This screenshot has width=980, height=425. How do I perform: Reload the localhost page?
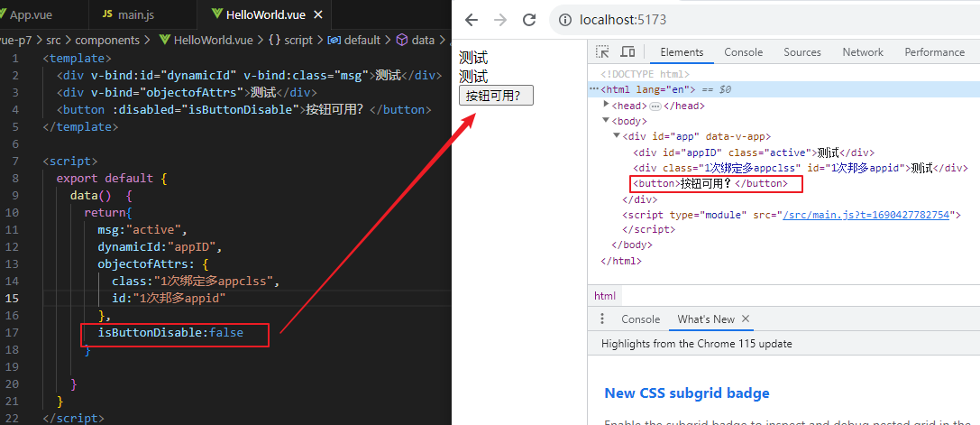[x=529, y=20]
